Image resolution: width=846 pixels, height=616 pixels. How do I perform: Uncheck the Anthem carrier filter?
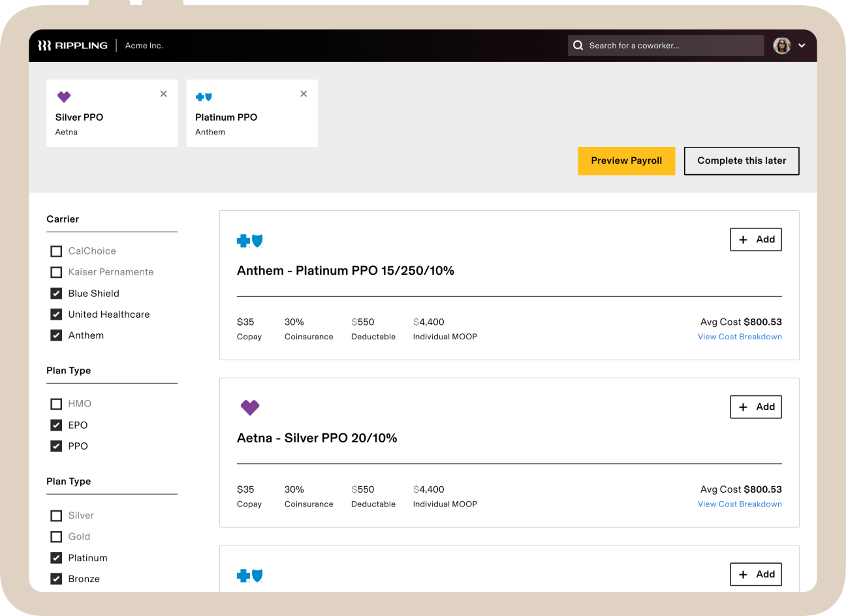point(56,335)
